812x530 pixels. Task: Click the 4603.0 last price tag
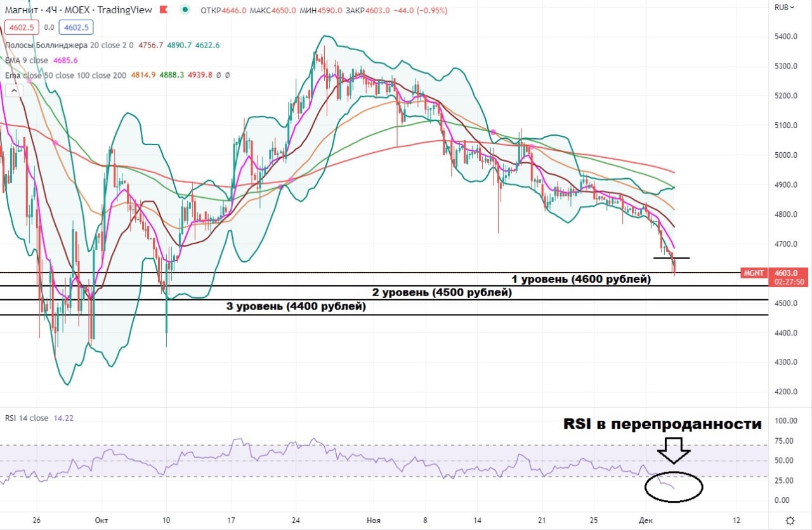click(786, 273)
